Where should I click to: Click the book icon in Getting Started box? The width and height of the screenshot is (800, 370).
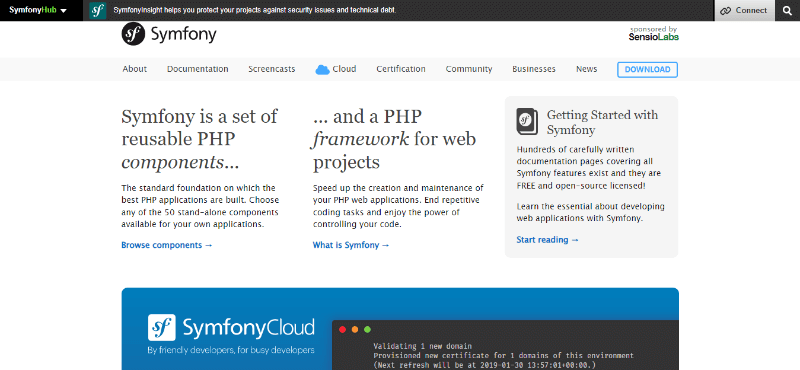tap(527, 121)
